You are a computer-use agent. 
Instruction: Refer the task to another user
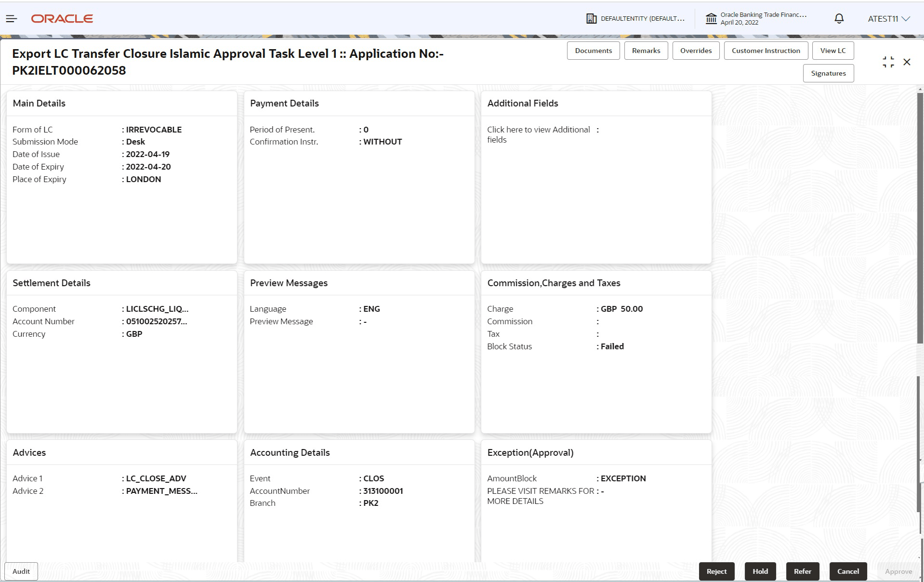tap(802, 571)
